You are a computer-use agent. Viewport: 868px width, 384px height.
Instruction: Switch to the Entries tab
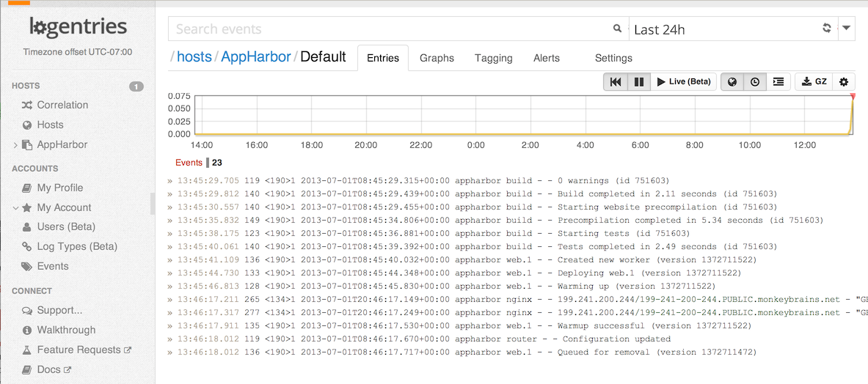click(x=383, y=58)
